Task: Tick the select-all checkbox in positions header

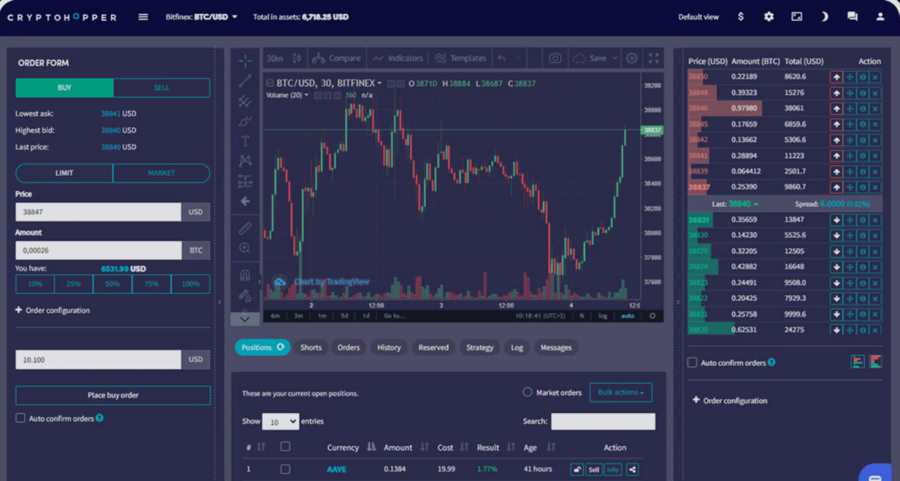Action: [x=285, y=447]
